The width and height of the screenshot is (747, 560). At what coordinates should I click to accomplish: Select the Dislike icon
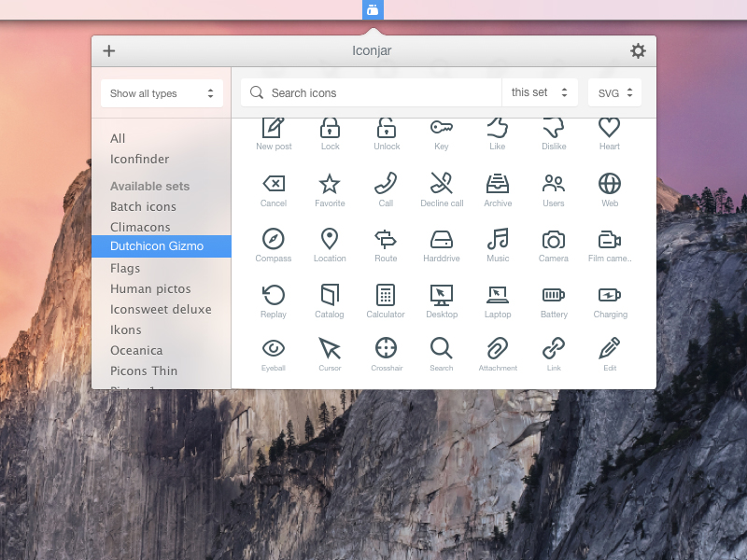(554, 129)
